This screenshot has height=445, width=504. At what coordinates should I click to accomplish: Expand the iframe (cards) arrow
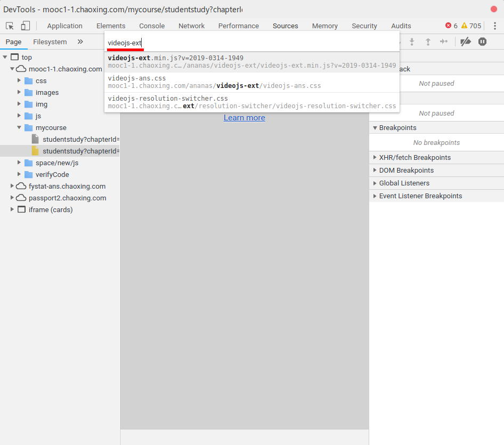pos(12,209)
